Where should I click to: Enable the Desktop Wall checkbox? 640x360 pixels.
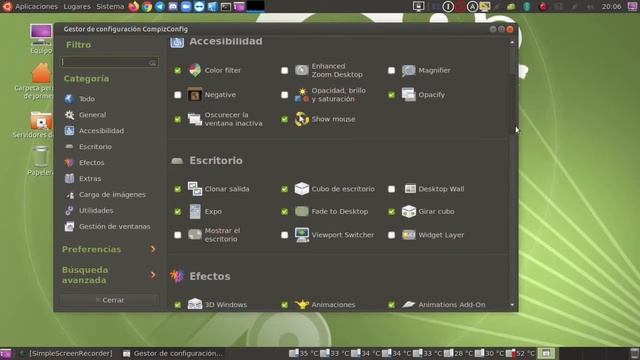pos(391,189)
